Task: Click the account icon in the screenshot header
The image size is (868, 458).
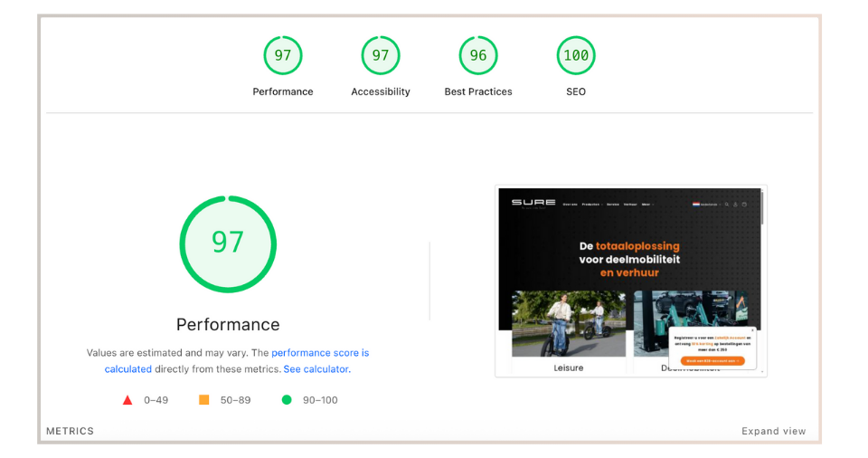Action: (735, 204)
